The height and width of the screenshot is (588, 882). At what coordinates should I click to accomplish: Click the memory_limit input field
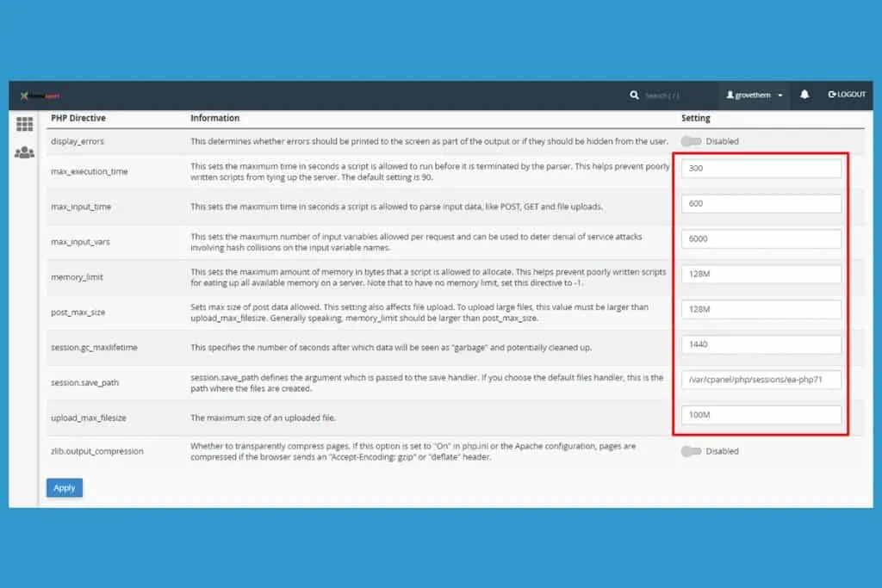761,274
